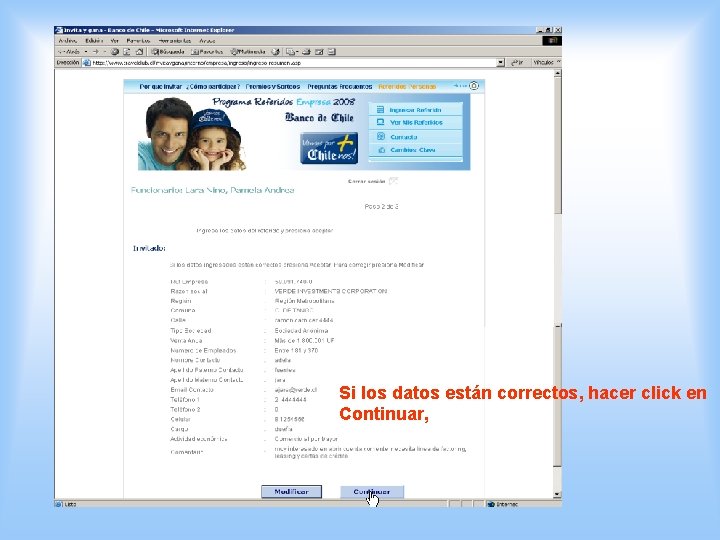Select the 'Comercio al por mayor' value
This screenshot has width=720, height=540.
pyautogui.click(x=306, y=439)
